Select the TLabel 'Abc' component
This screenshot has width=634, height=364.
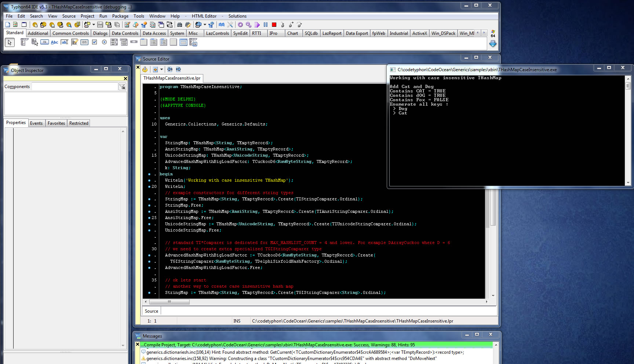pyautogui.click(x=54, y=42)
